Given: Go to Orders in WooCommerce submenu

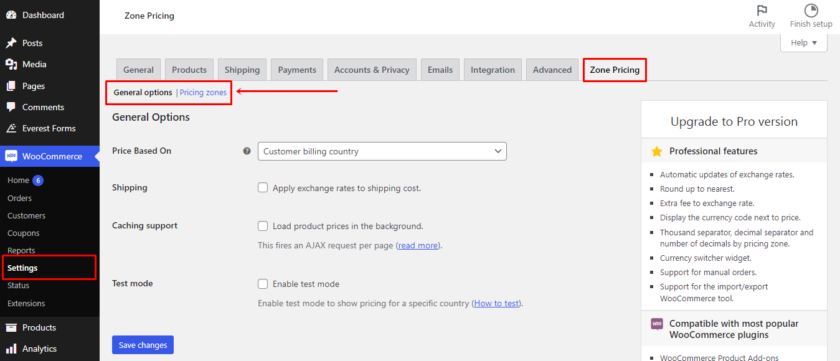Looking at the screenshot, I should pyautogui.click(x=20, y=198).
